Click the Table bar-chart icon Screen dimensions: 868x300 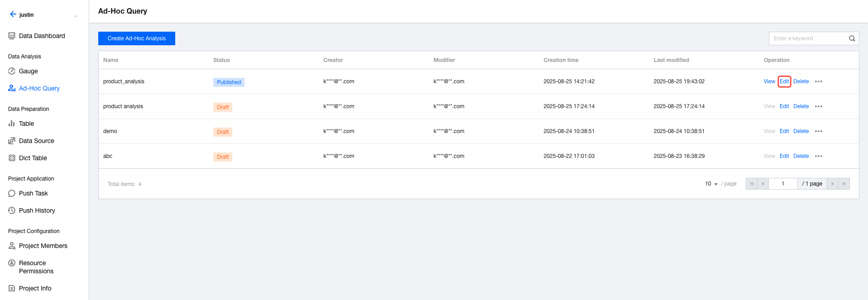click(12, 124)
